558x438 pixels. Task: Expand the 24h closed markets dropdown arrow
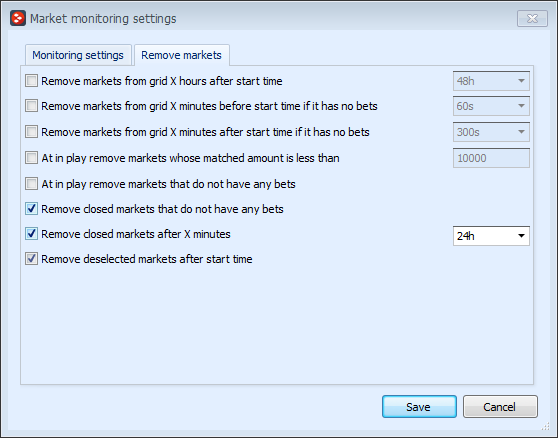521,236
